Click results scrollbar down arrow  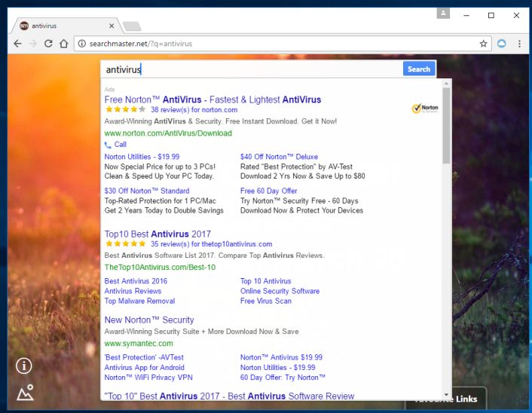point(446,395)
